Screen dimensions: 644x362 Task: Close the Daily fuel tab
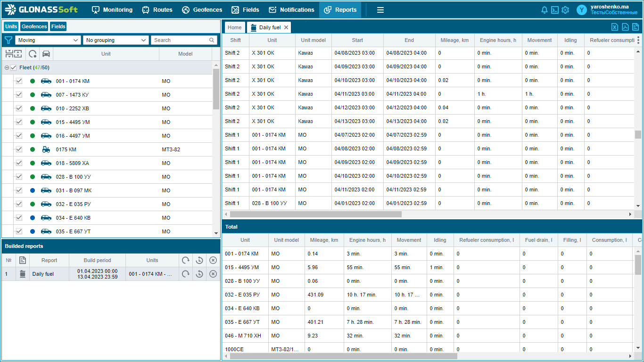(286, 27)
